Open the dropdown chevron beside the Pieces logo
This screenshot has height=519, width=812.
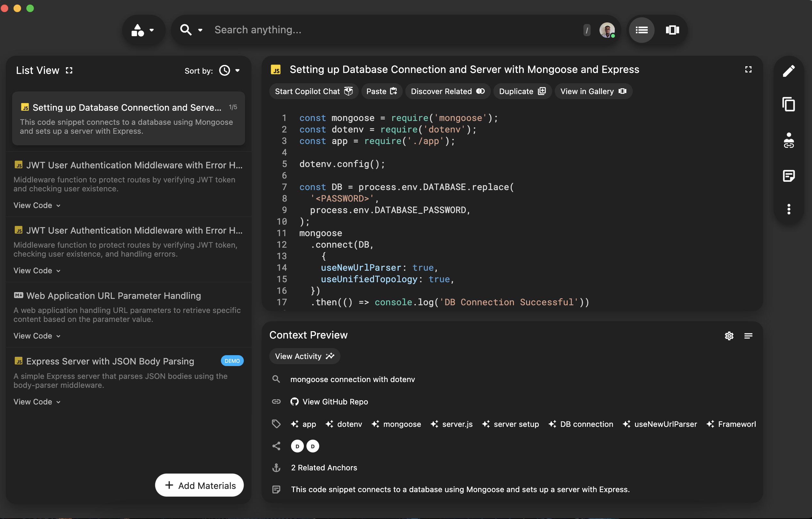pyautogui.click(x=152, y=30)
